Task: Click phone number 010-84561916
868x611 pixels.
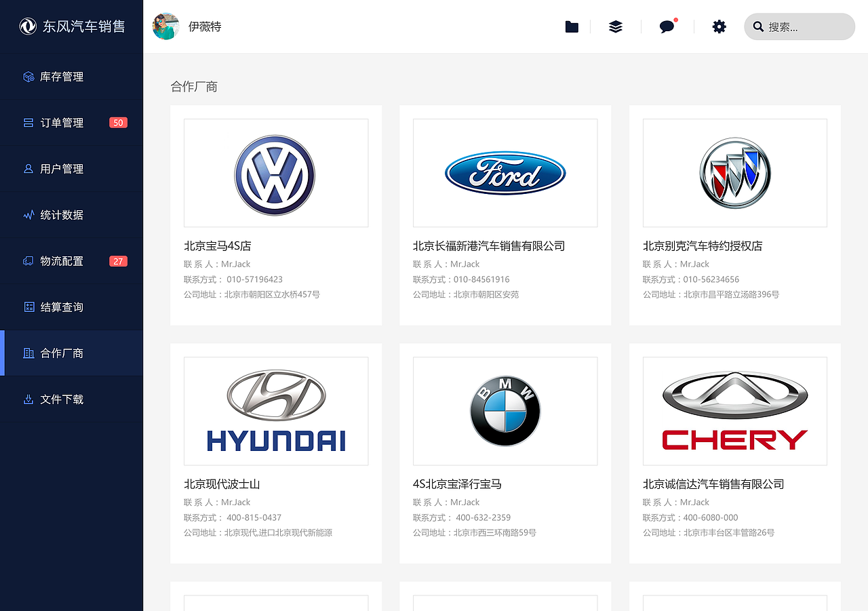Action: (481, 279)
